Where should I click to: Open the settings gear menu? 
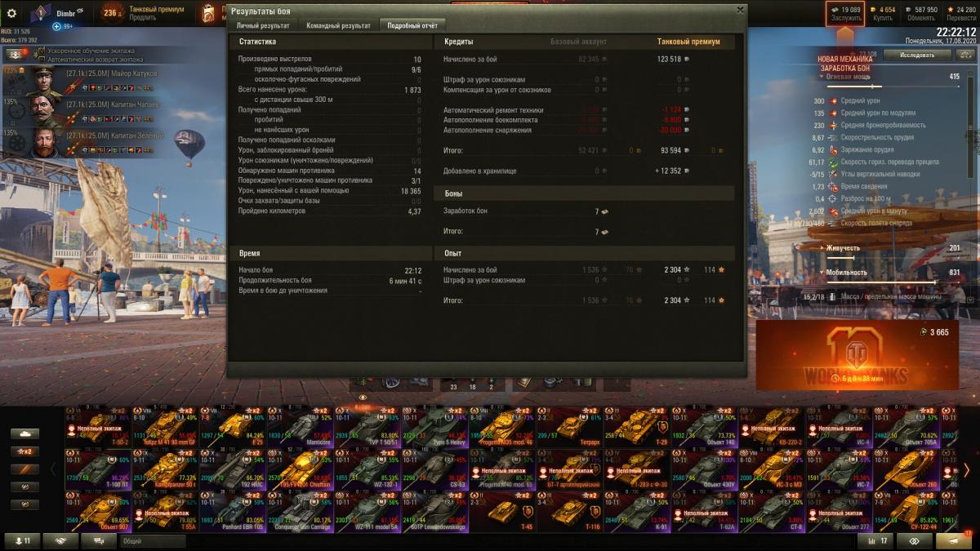(x=11, y=12)
